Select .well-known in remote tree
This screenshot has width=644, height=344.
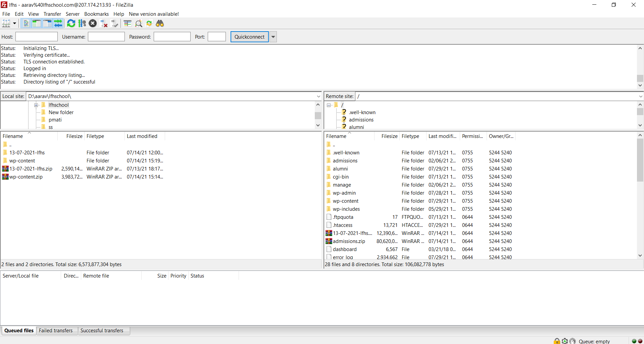pyautogui.click(x=362, y=112)
